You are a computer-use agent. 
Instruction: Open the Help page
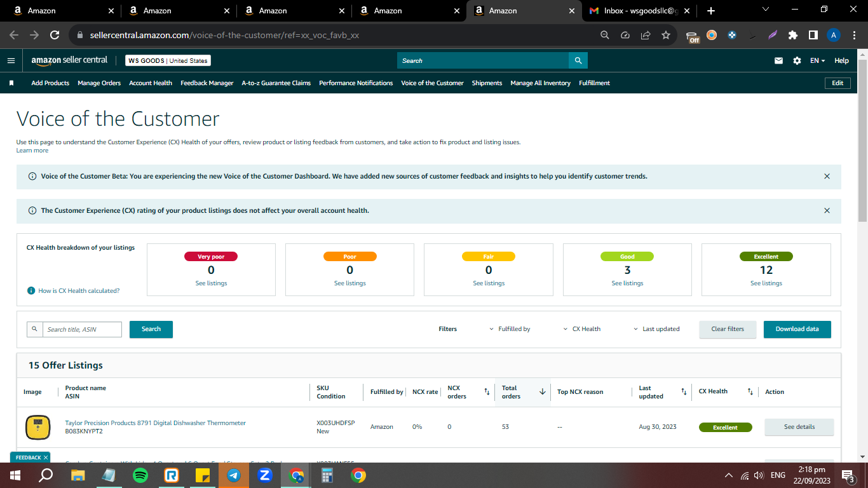click(841, 61)
